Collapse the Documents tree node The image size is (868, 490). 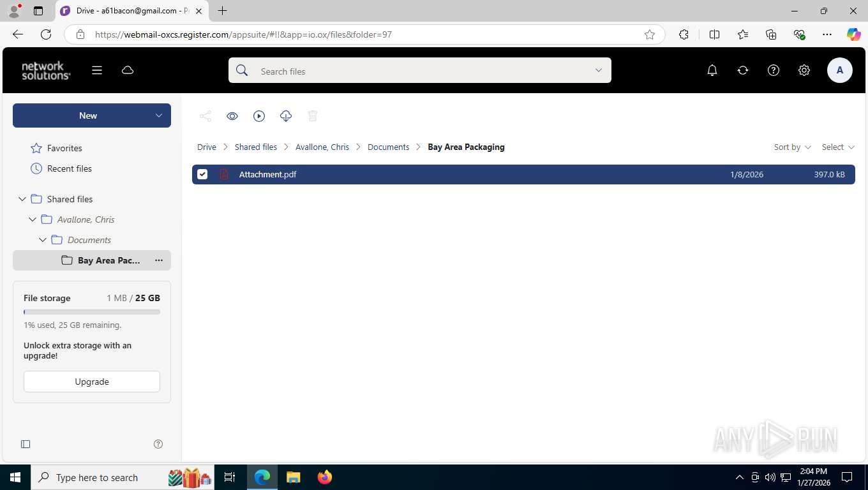(x=43, y=240)
